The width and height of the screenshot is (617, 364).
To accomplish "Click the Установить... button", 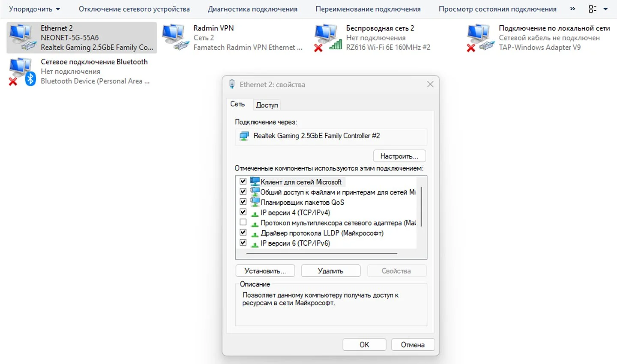I will pos(265,271).
